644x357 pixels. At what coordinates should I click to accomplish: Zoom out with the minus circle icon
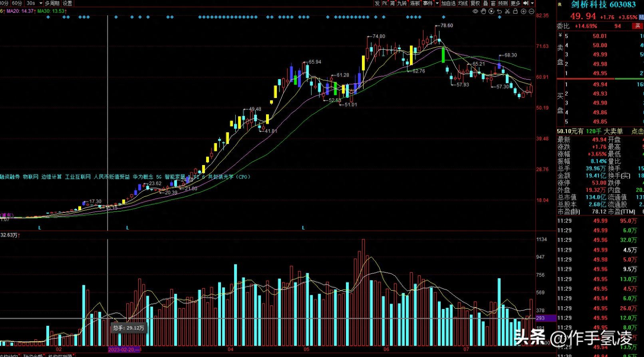point(532,12)
